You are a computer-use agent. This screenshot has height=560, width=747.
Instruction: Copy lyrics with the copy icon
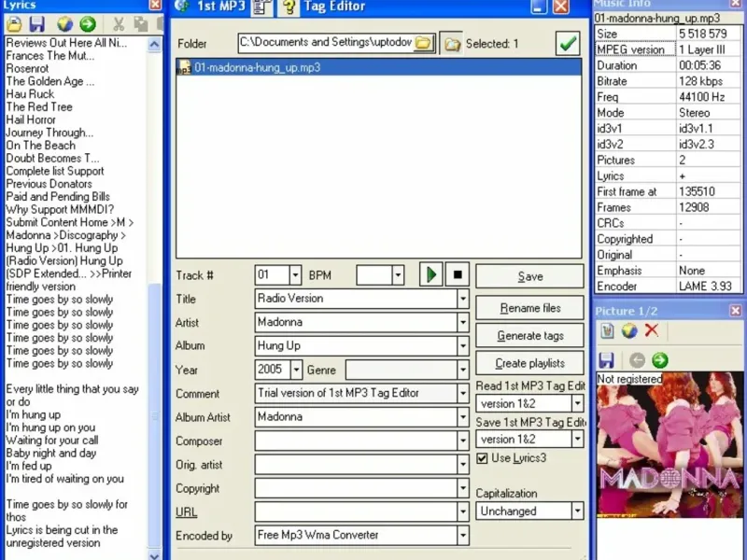coord(141,24)
